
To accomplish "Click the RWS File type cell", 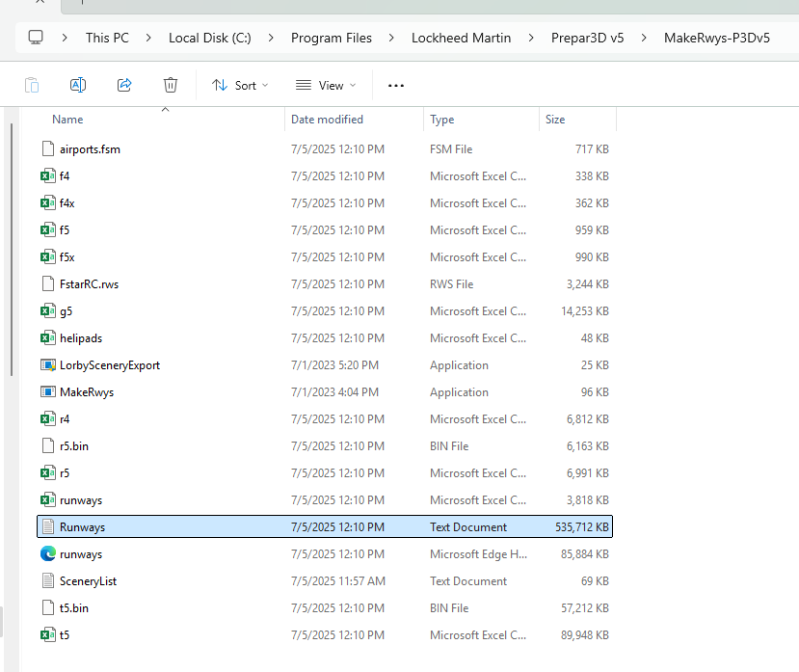I will [451, 284].
